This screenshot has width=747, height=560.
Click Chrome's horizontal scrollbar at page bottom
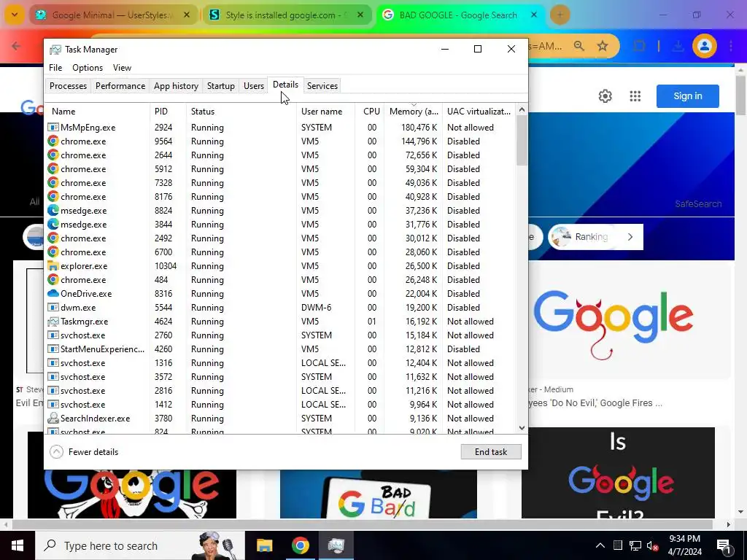tap(362, 525)
